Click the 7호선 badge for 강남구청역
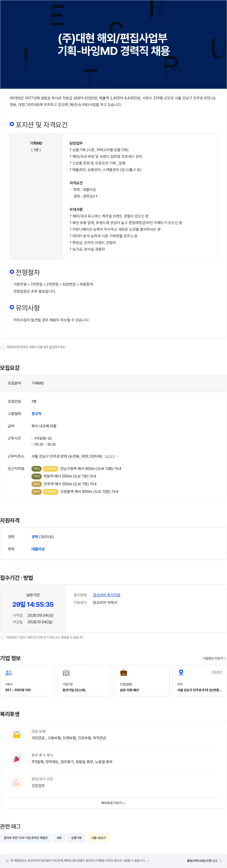227x868 pixels. click(x=36, y=469)
